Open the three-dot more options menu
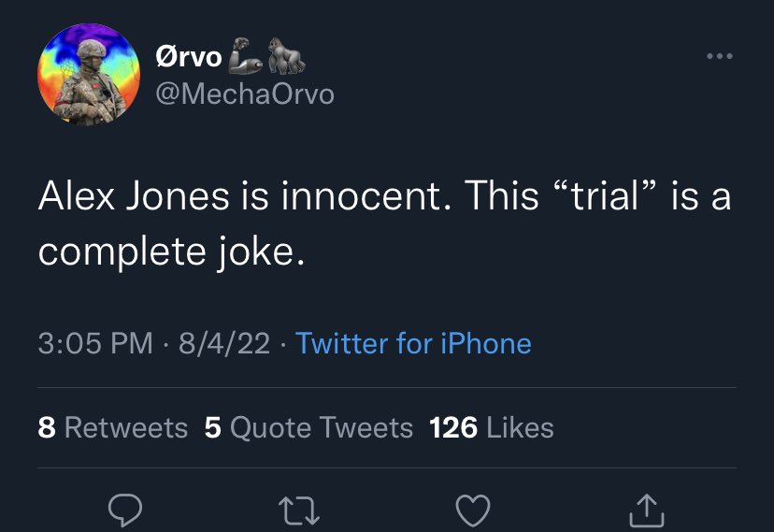 [x=719, y=56]
